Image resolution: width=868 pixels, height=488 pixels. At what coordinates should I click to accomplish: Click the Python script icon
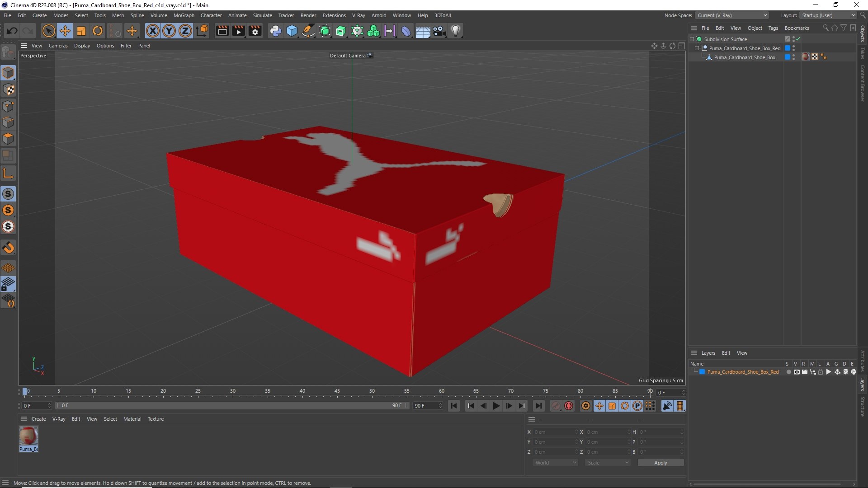pyautogui.click(x=275, y=31)
